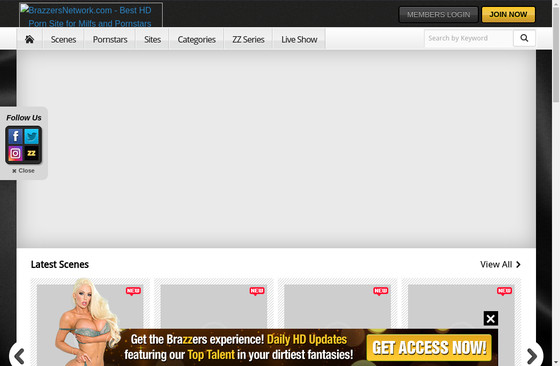Click the page vertical scrollbar thumb
The width and height of the screenshot is (560, 366).
(x=556, y=54)
